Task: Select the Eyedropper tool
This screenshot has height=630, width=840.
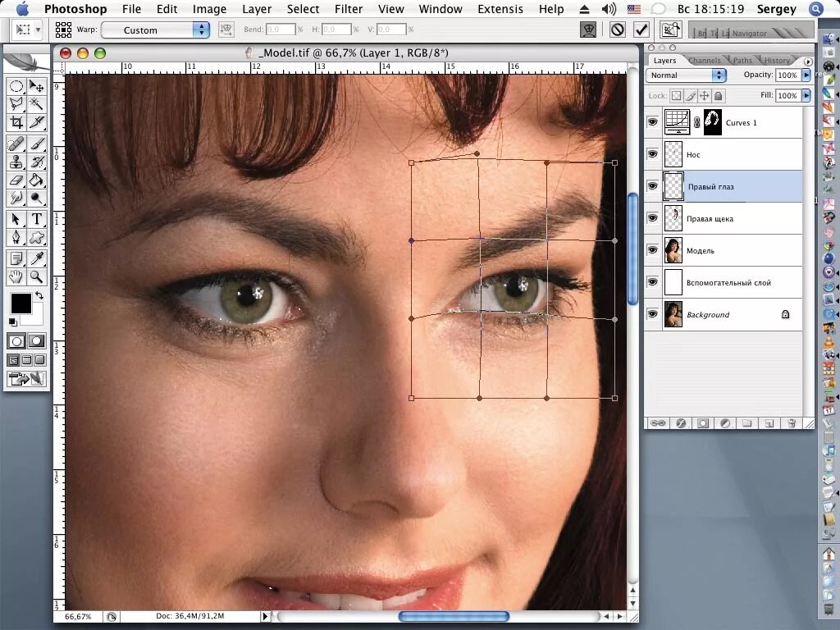Action: (x=36, y=258)
